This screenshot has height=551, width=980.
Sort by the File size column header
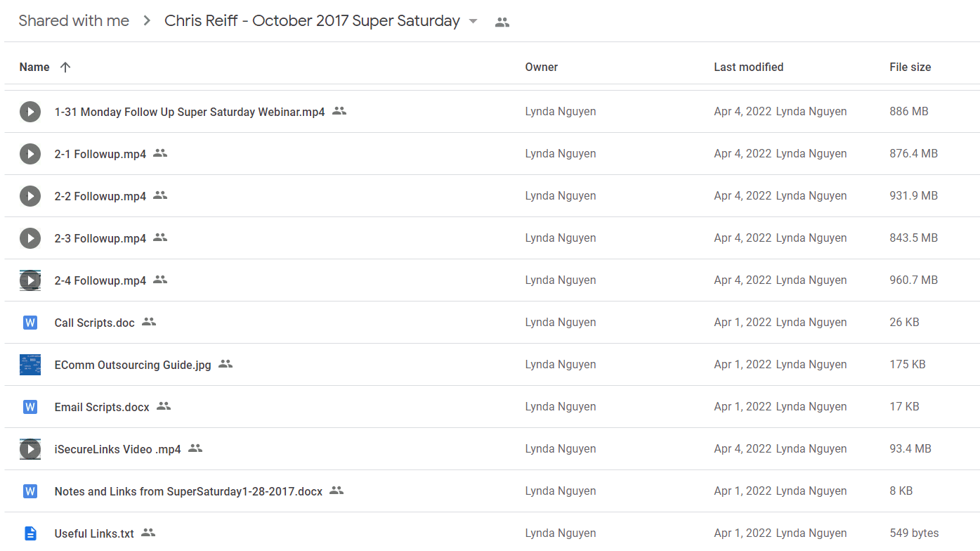point(910,67)
